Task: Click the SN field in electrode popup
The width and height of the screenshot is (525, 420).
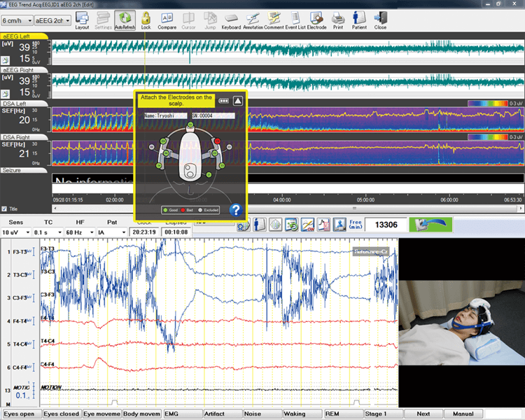Action: (213, 115)
